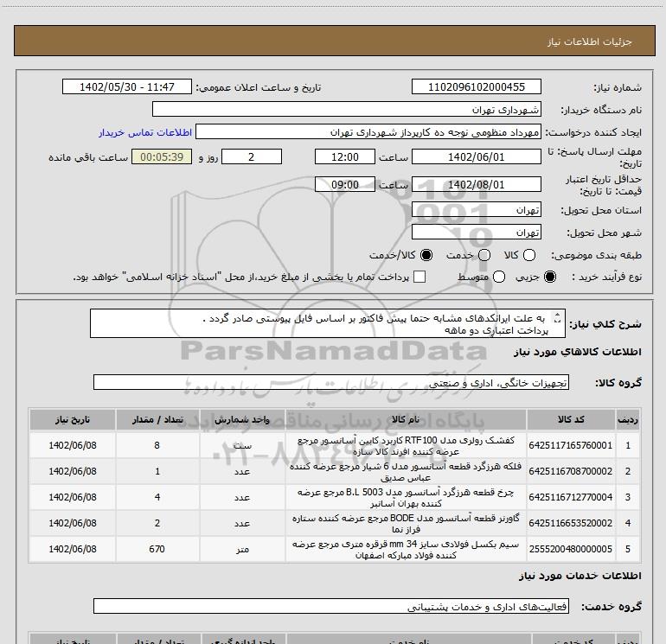Click the BODE elevator governor item name

(406, 524)
